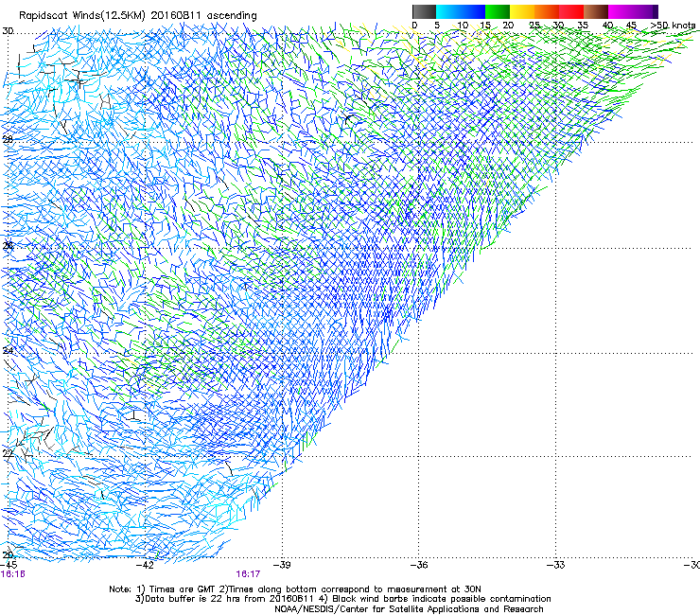700x615 pixels.
Task: Click the '16:16' purple time label
Action: coord(13,574)
